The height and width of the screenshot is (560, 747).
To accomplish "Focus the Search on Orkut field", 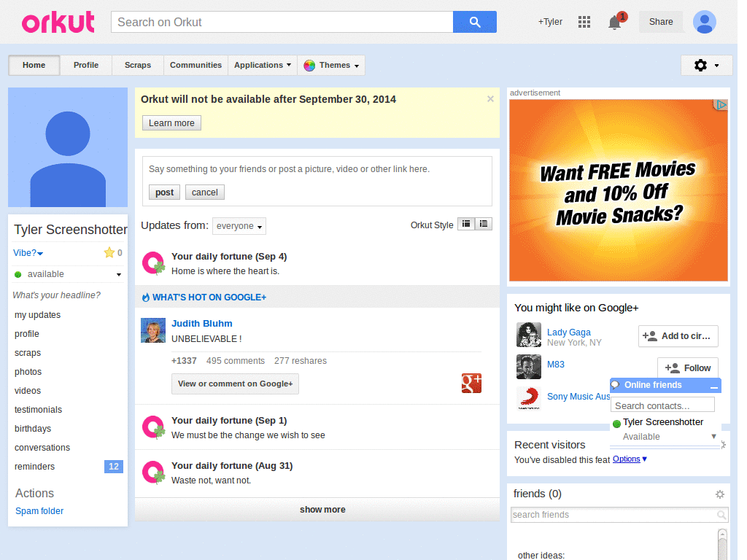I will tap(282, 22).
